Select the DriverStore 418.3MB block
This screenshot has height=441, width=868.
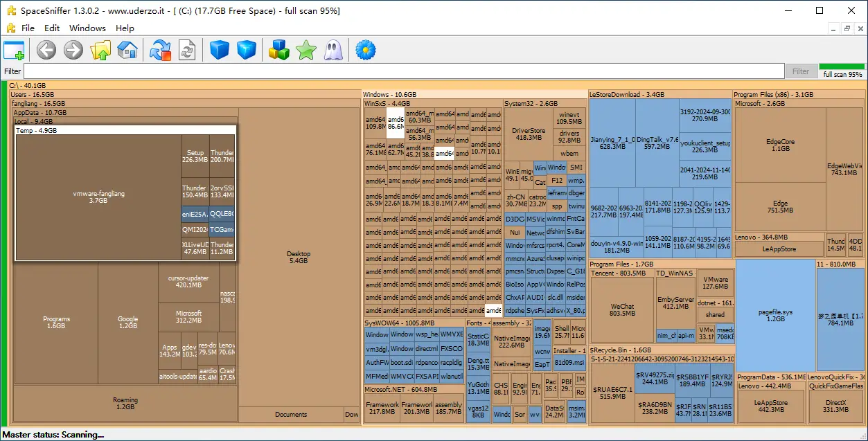coord(529,134)
